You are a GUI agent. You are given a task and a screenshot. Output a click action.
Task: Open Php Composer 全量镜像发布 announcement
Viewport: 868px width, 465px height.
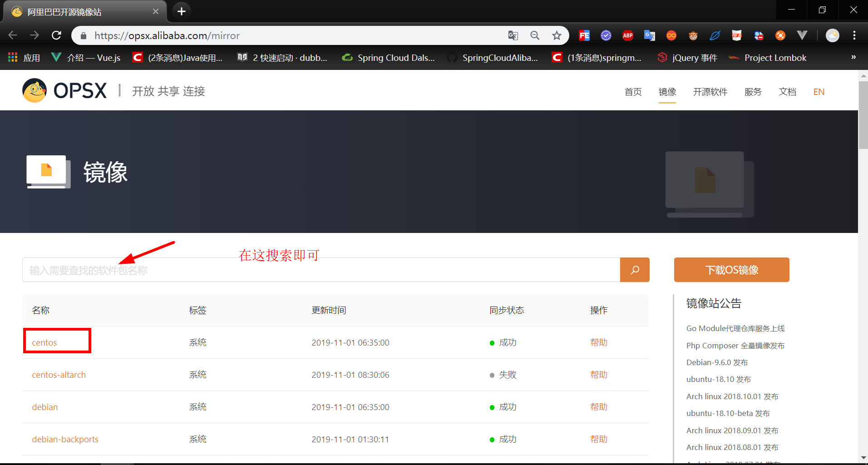tap(735, 346)
